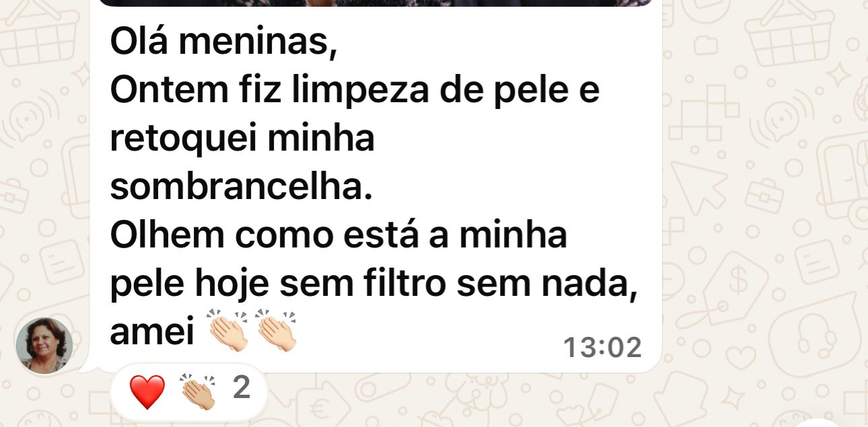Tap the red heart reaction
The width and height of the screenshot is (868, 427).
pyautogui.click(x=147, y=391)
